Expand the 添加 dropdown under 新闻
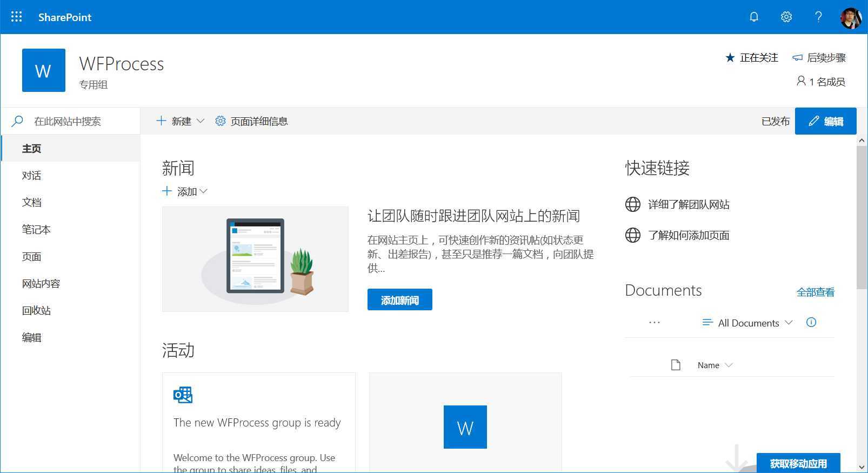This screenshot has width=868, height=473. click(185, 191)
